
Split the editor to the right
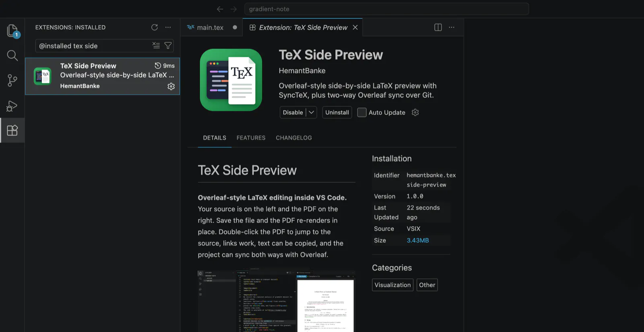(438, 27)
